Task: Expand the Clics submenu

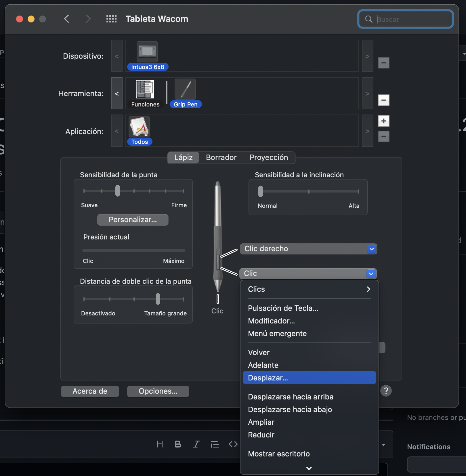Action: 309,289
